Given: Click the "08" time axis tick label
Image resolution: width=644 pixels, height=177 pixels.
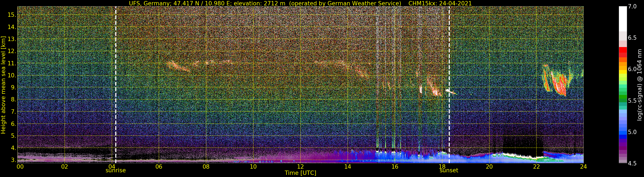Looking at the screenshot, I should click(x=206, y=166).
